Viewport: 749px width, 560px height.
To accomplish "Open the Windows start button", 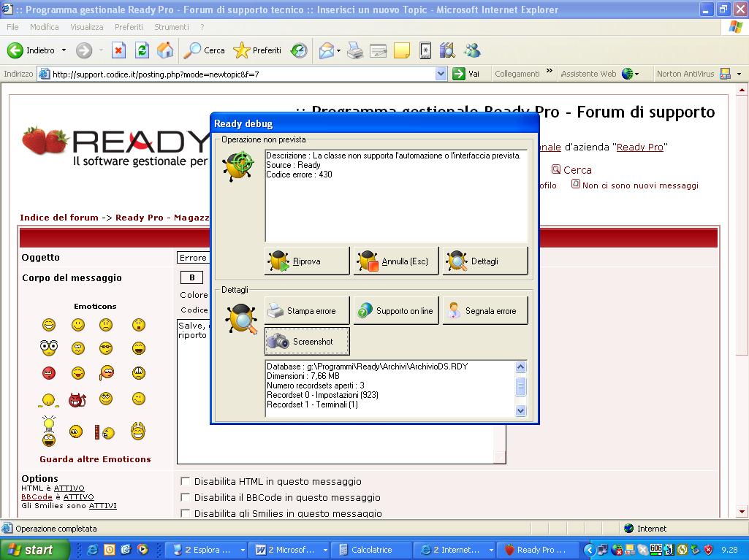I will pyautogui.click(x=34, y=550).
